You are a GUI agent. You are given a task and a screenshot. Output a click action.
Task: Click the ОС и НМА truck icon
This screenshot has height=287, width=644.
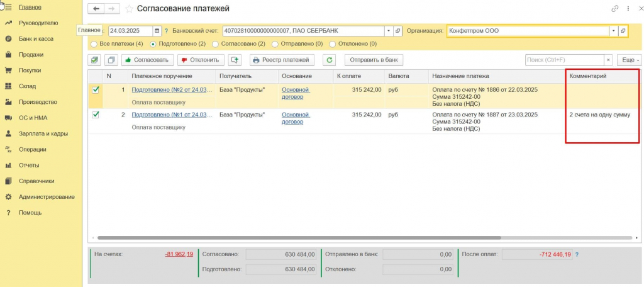point(8,118)
